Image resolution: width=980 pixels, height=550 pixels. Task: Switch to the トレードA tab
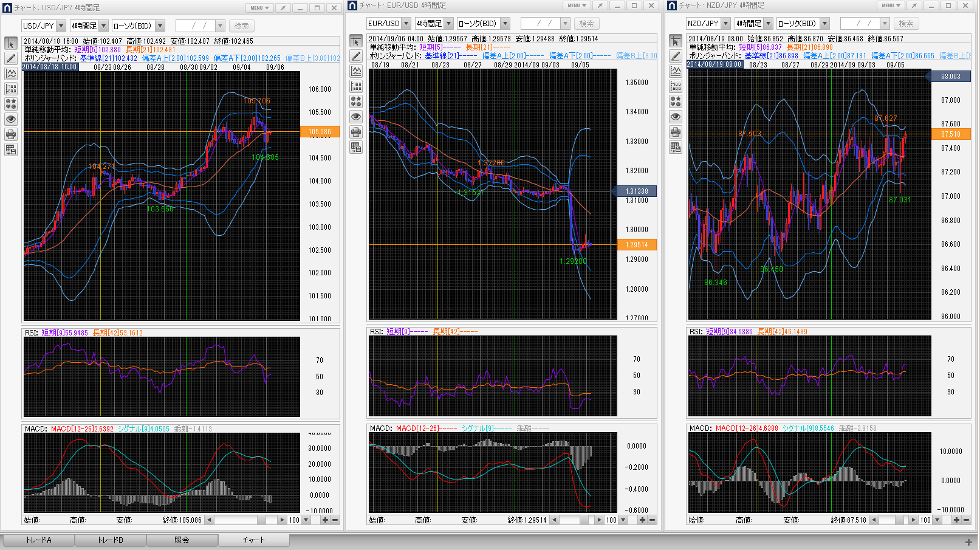(x=39, y=540)
